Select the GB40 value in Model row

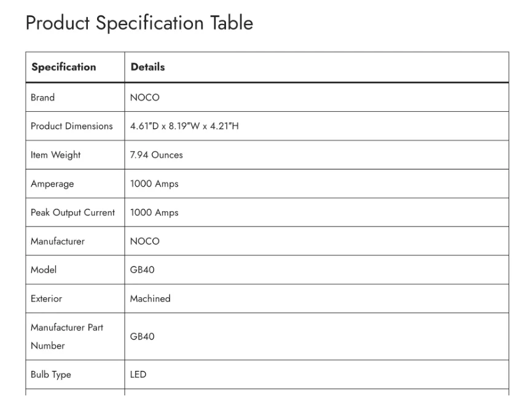click(143, 270)
